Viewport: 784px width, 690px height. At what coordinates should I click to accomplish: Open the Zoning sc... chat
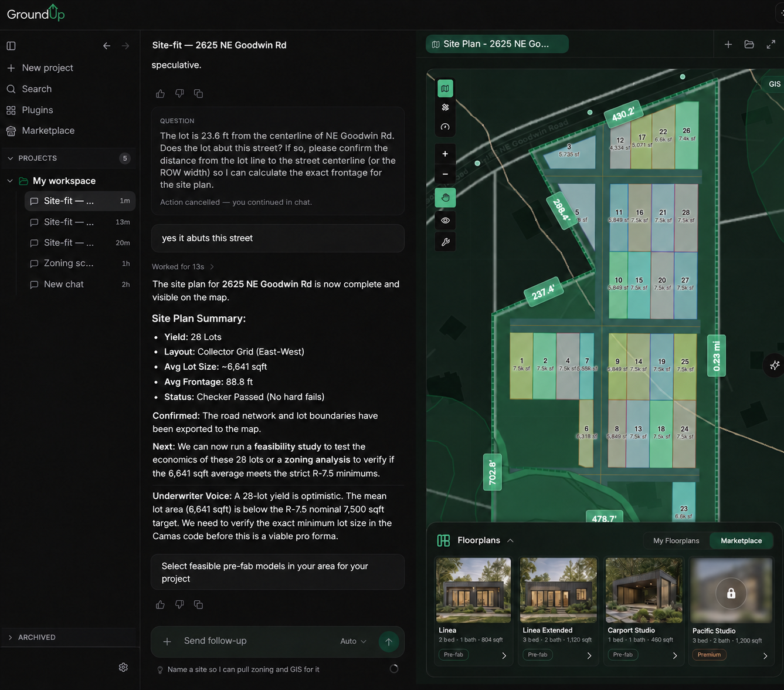(80, 263)
